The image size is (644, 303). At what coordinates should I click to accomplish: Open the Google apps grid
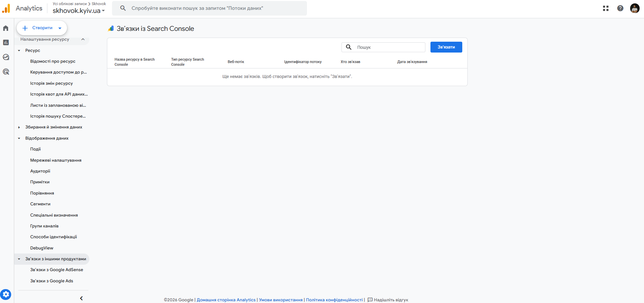coord(606,8)
